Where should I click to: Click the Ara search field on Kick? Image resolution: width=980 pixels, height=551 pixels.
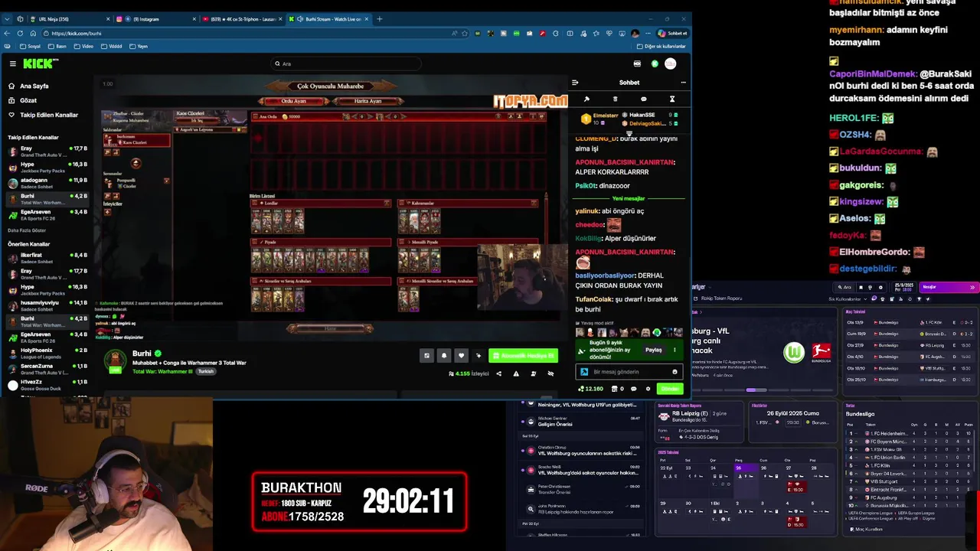[346, 64]
